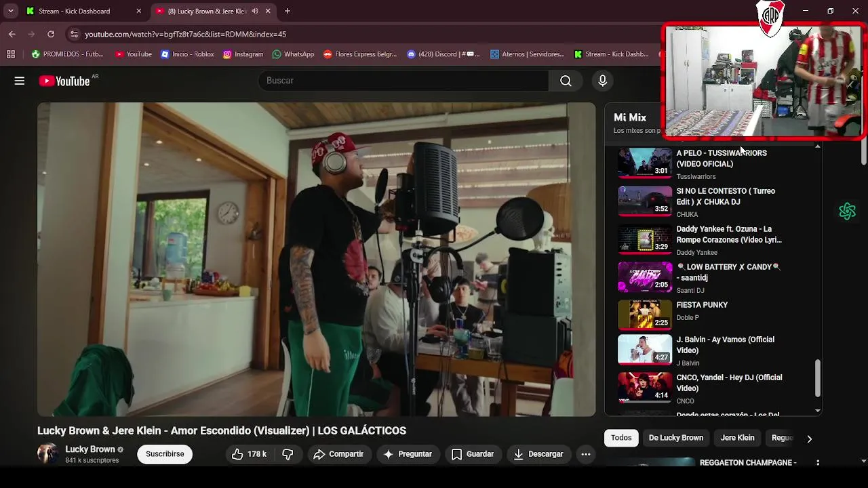
Task: Click the Mi Mix playlist title
Action: (630, 117)
